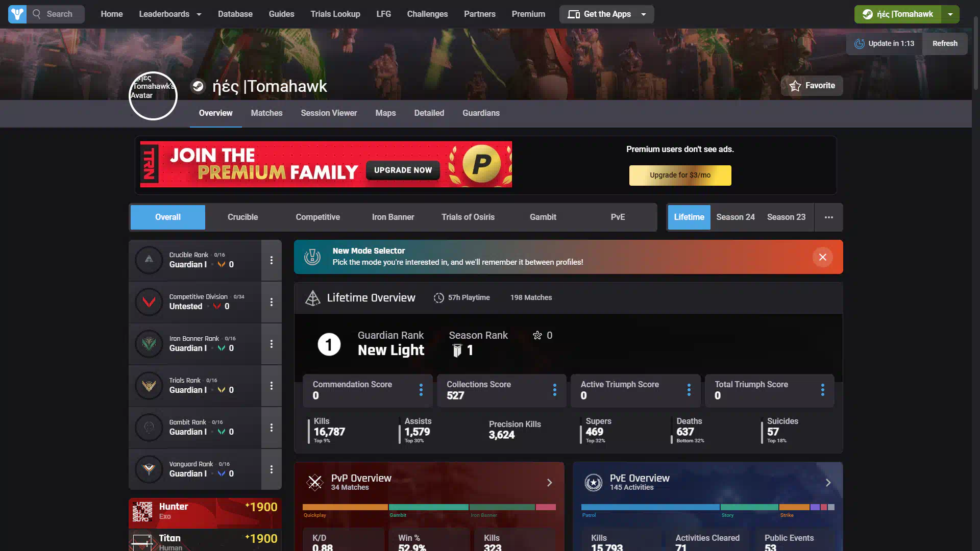Click Upgrade for $3/mo button
This screenshot has height=551, width=980.
click(x=680, y=176)
